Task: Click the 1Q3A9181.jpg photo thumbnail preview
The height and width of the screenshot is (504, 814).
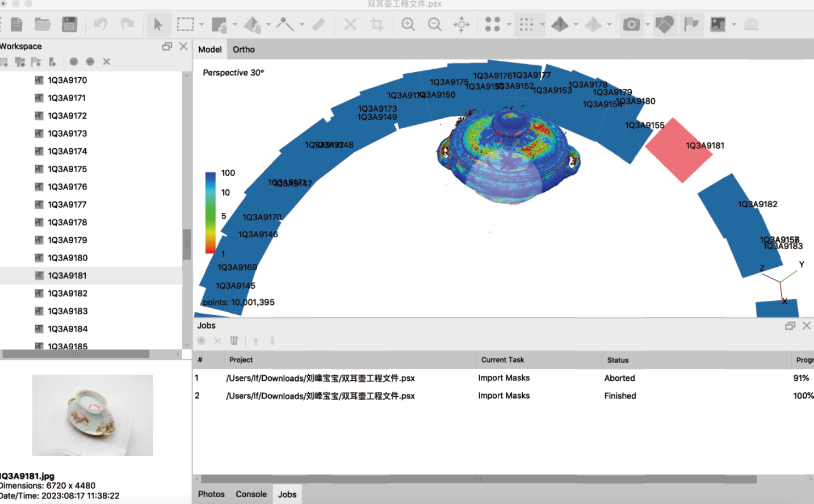Action: (x=93, y=415)
